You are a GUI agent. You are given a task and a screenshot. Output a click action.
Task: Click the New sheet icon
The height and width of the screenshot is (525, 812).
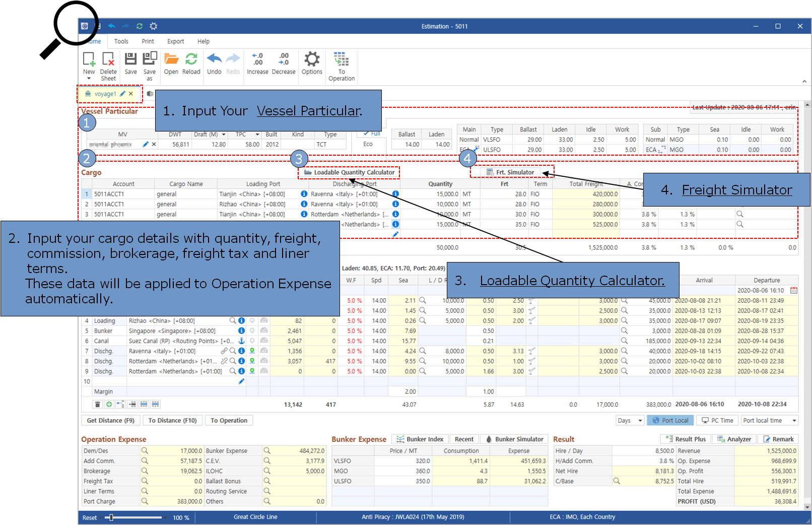[89, 60]
